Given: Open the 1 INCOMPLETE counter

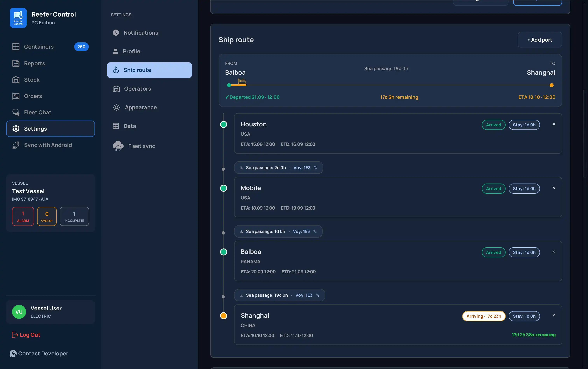Looking at the screenshot, I should coord(74,216).
